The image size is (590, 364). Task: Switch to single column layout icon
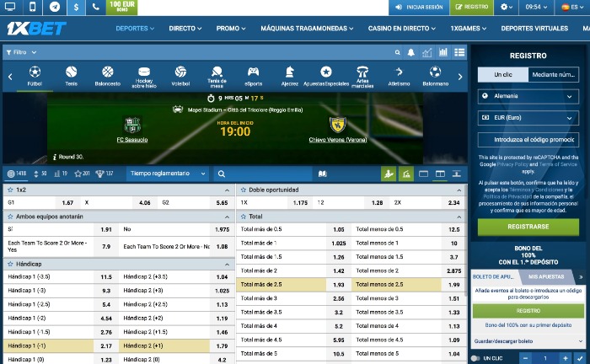click(x=423, y=174)
